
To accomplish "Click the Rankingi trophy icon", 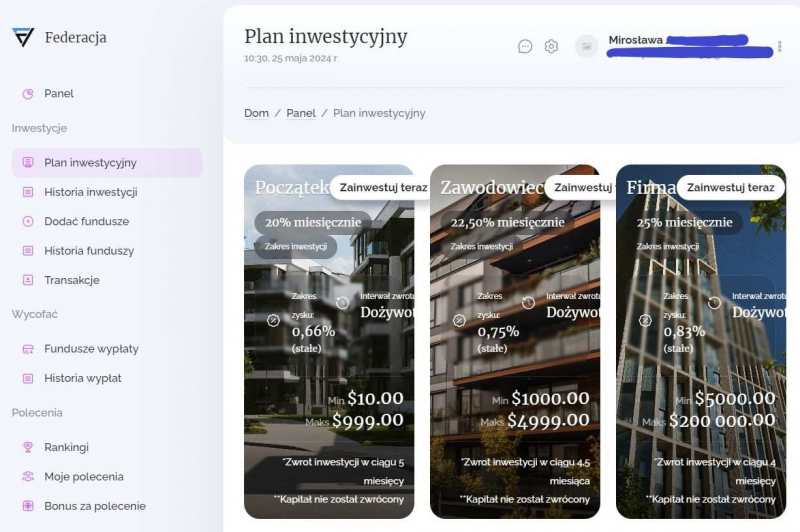I will click(x=28, y=447).
